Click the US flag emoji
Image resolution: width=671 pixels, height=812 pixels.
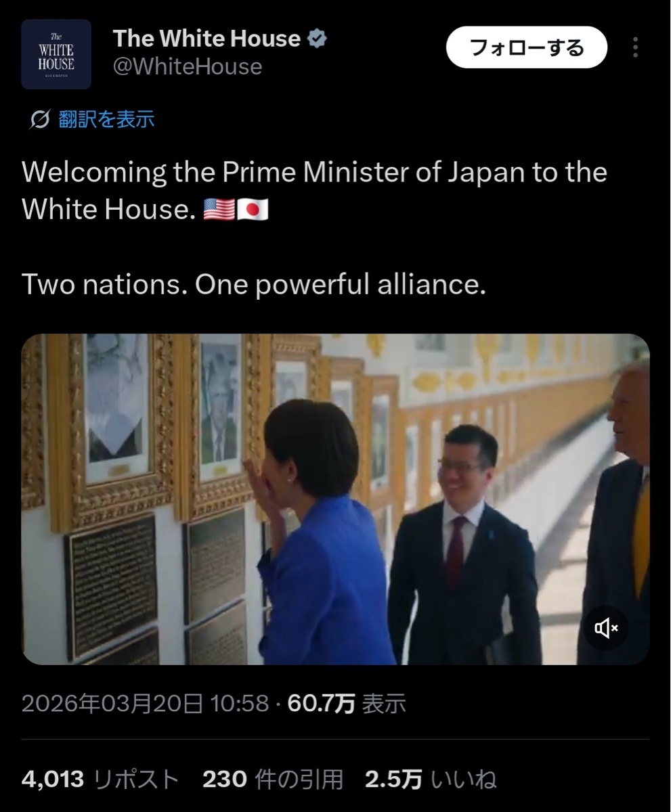(219, 210)
